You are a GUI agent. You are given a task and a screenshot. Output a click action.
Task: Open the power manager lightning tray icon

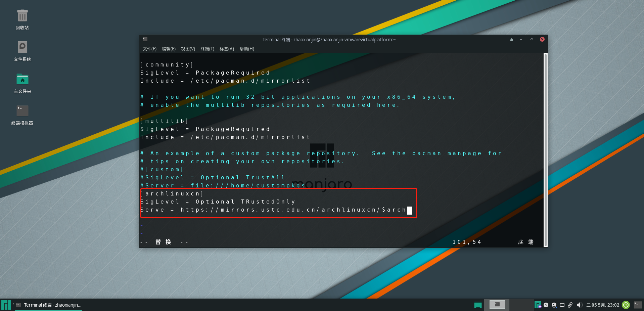click(x=546, y=305)
